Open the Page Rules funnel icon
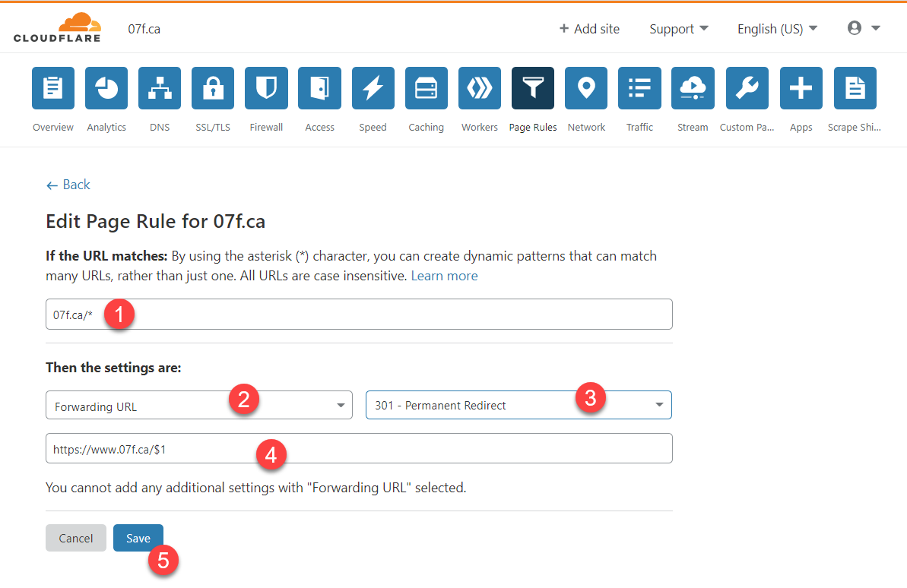907x588 pixels. tap(533, 88)
